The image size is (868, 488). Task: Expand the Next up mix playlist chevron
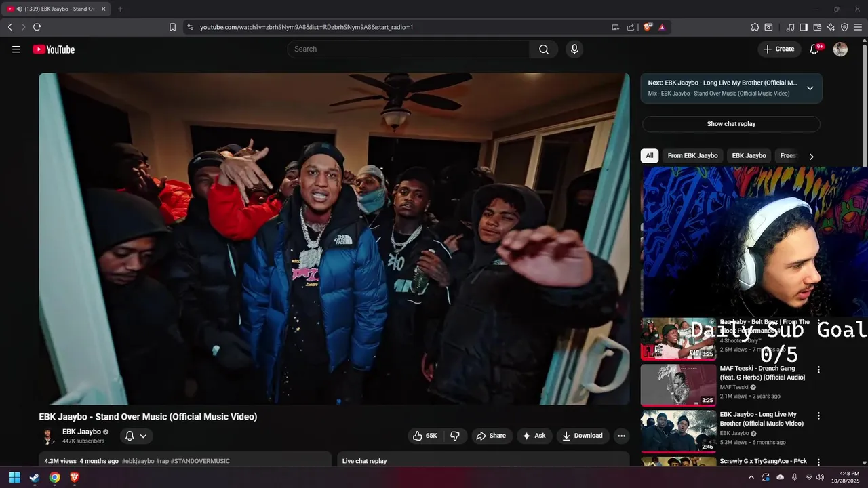tap(810, 88)
